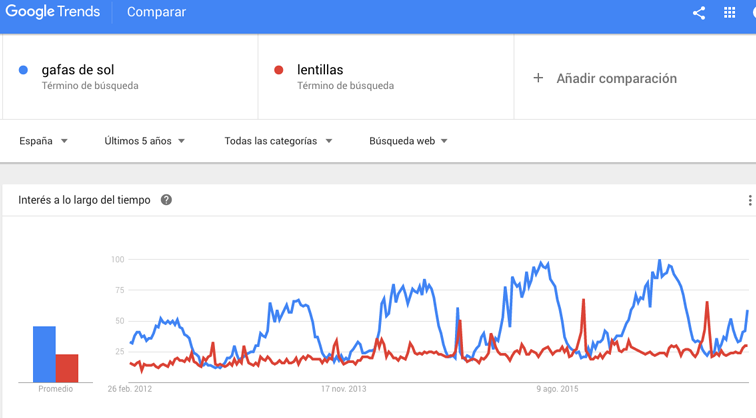Click the plus icon to add comparison
This screenshot has height=418, width=756.
[x=538, y=78]
